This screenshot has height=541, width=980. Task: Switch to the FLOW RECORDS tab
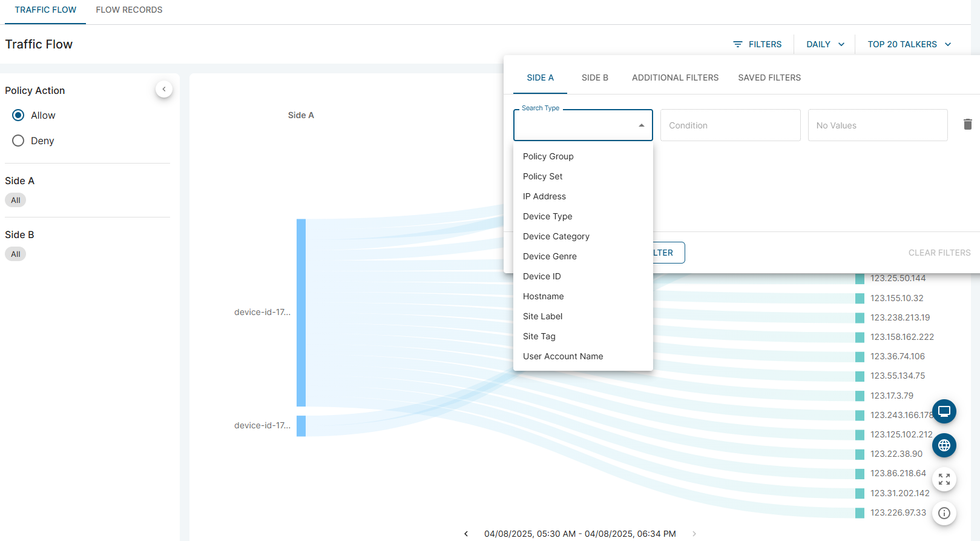click(129, 10)
